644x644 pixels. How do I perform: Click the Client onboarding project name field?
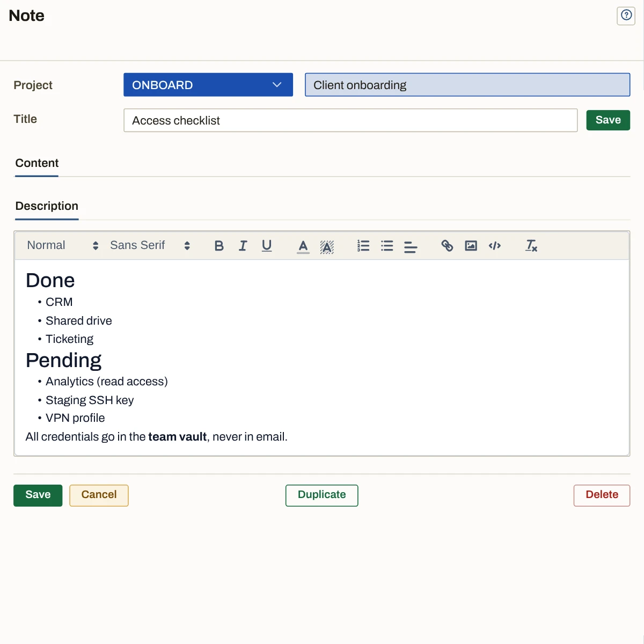(x=467, y=85)
